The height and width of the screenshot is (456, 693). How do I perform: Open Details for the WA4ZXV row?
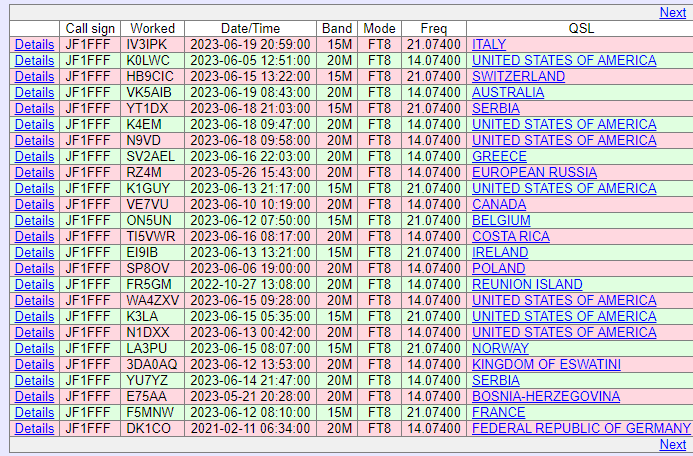pos(34,300)
